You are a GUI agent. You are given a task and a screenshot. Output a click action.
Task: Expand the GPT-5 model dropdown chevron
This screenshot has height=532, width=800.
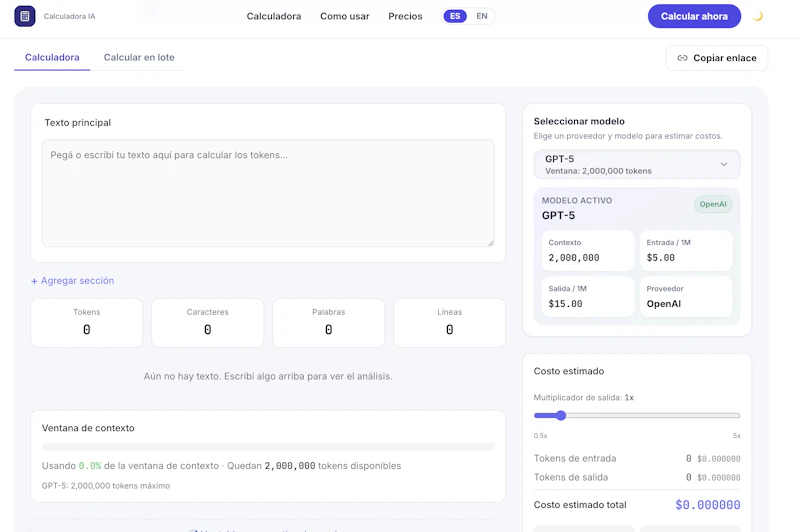tap(723, 164)
